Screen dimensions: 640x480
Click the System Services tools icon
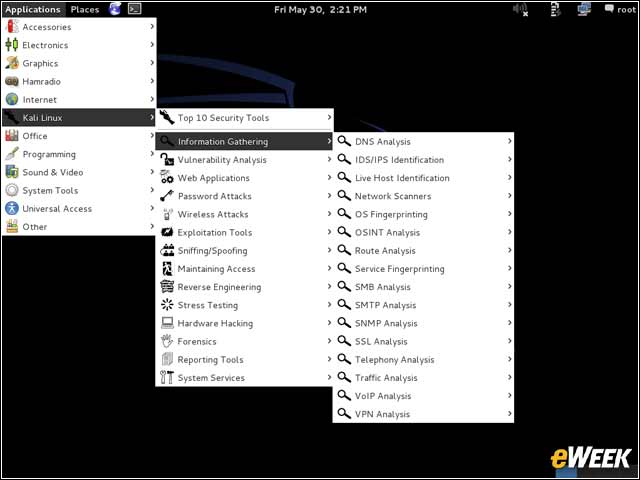167,377
